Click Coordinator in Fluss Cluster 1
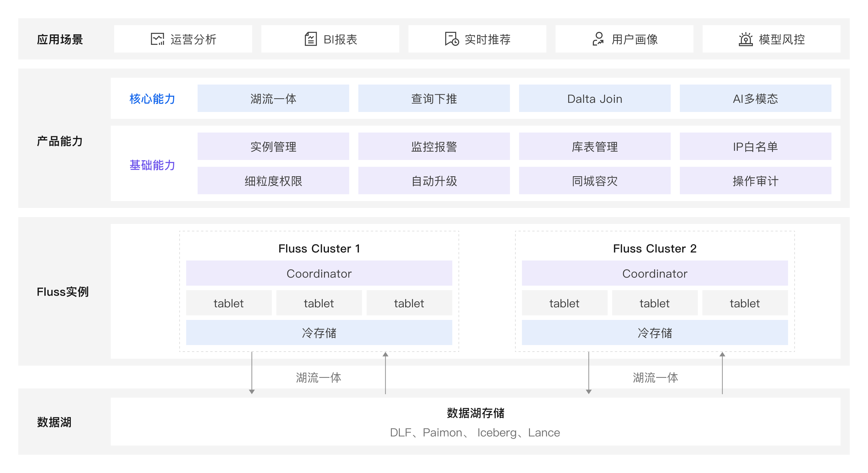The height and width of the screenshot is (473, 868). click(x=319, y=273)
